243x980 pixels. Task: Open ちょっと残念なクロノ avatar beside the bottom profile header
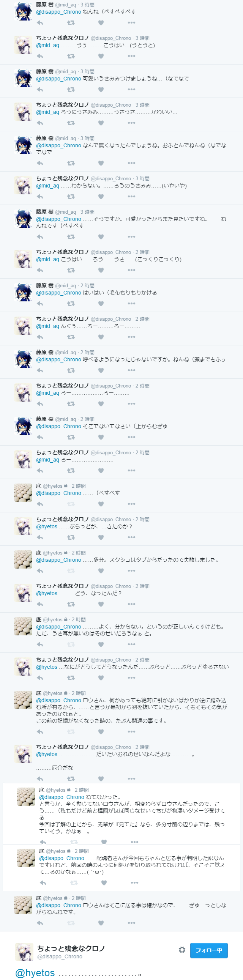(24, 952)
